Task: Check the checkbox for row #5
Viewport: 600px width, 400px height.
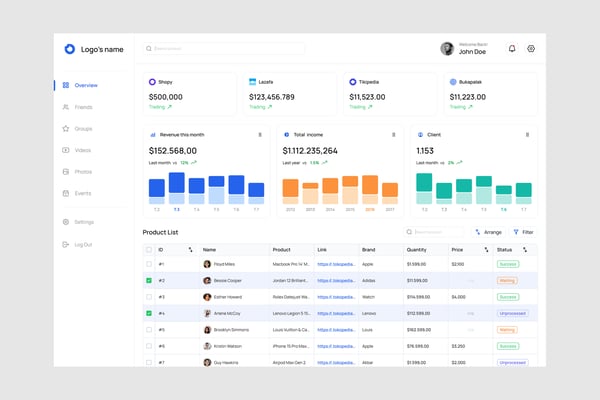Action: (x=149, y=330)
